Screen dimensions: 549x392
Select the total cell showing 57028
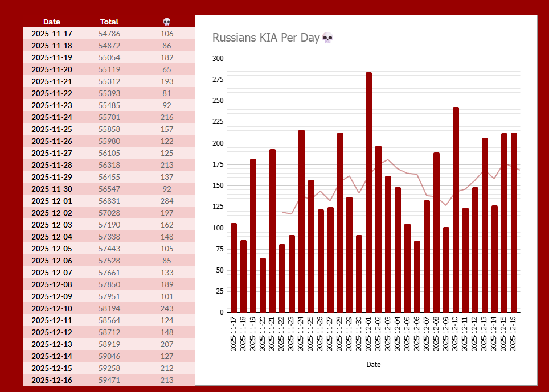(109, 213)
